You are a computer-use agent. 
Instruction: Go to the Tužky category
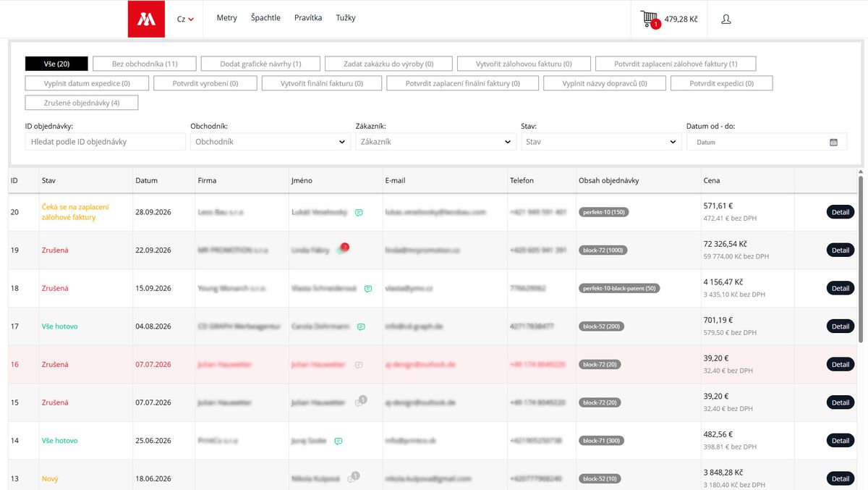point(346,18)
